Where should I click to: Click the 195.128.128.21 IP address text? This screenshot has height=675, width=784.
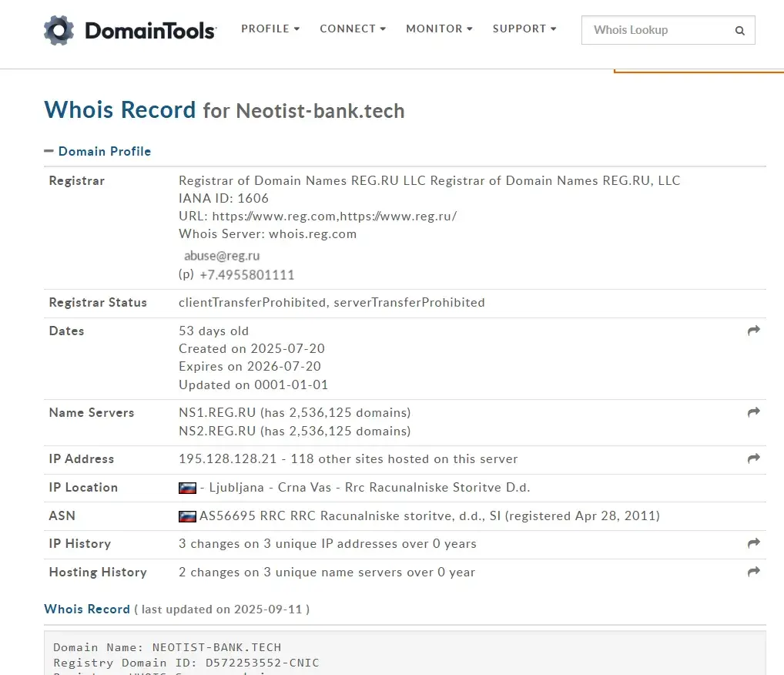(x=227, y=458)
